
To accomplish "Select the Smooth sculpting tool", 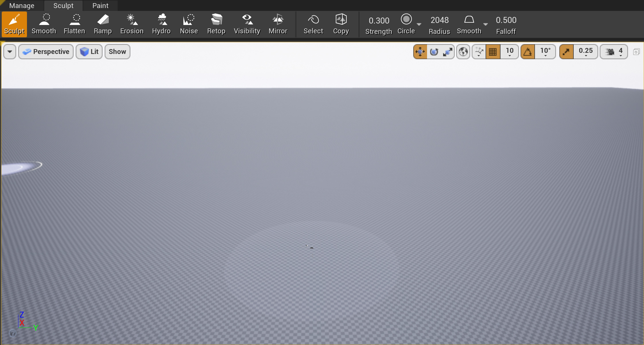I will point(44,24).
